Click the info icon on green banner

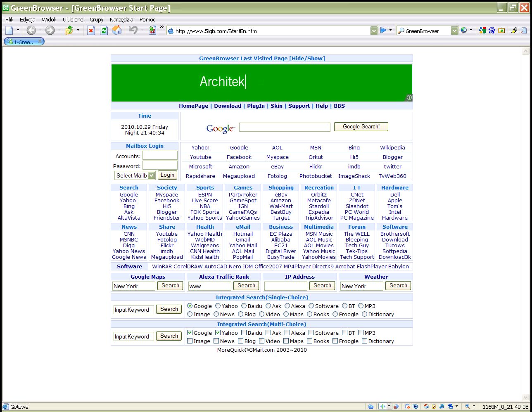click(x=409, y=98)
